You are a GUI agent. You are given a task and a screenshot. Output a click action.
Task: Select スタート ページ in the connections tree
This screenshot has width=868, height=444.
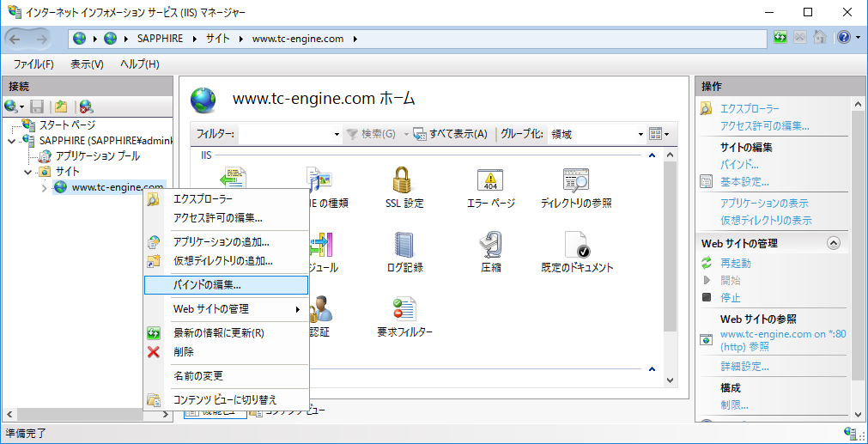click(67, 125)
